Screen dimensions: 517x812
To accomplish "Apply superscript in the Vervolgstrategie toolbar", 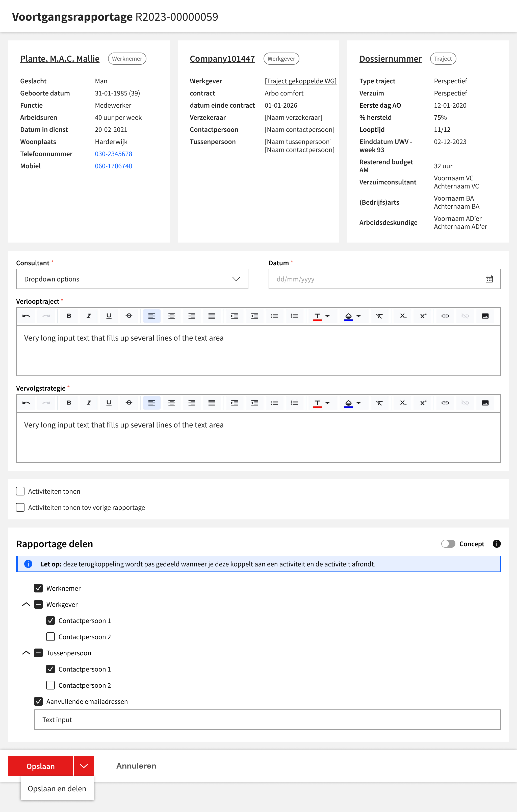I will click(423, 403).
